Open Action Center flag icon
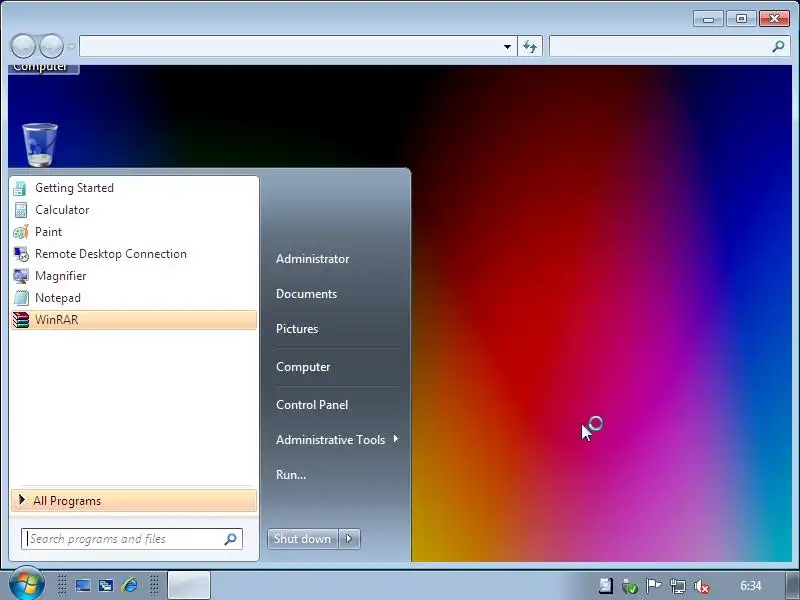Screen dimensions: 800x600 pyautogui.click(x=654, y=586)
